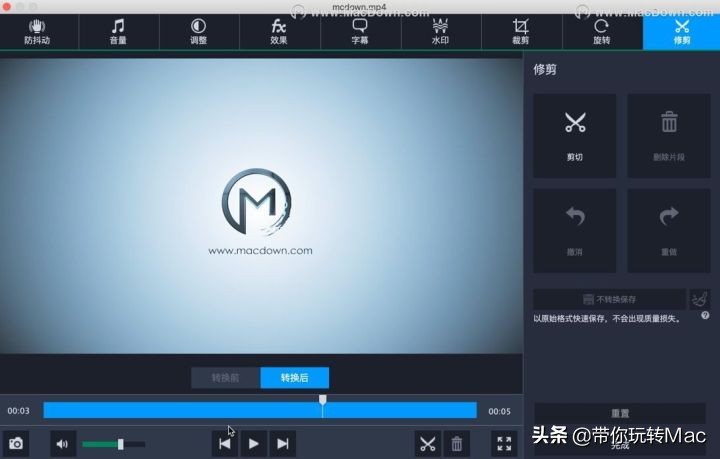Open the 旋转 rotate tab
The image size is (720, 459).
(x=602, y=32)
